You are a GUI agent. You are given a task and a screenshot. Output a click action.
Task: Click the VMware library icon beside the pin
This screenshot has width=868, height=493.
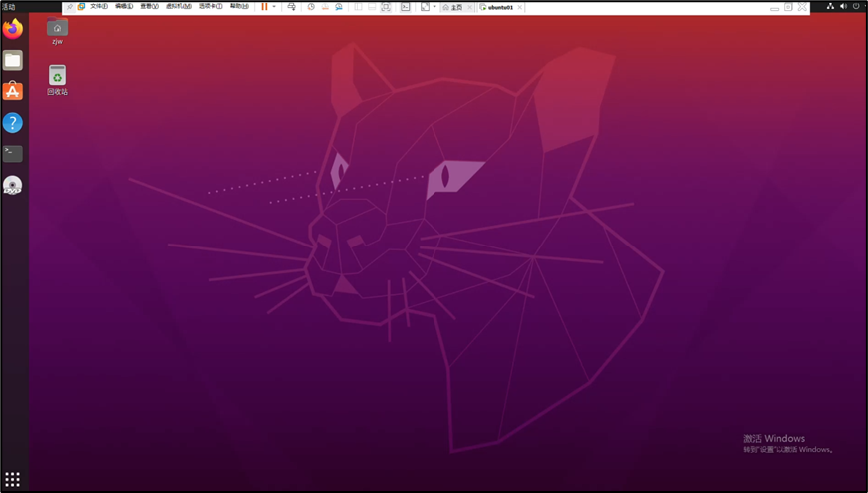tap(81, 7)
